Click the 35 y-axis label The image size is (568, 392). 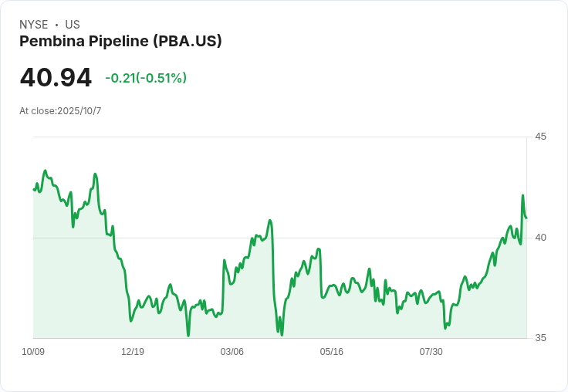[540, 338]
